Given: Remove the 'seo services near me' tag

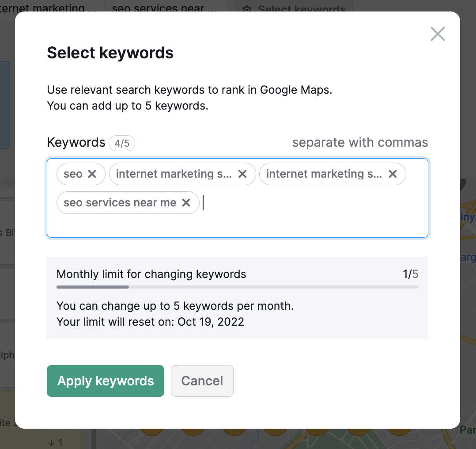Looking at the screenshot, I should (186, 202).
